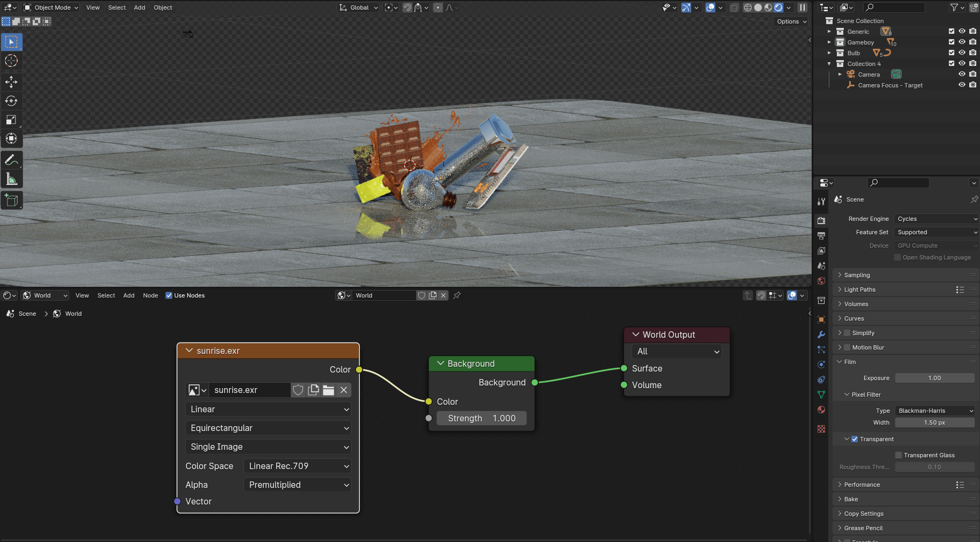Activate the Scale tool
Viewport: 980px width, 542px height.
coord(11,120)
